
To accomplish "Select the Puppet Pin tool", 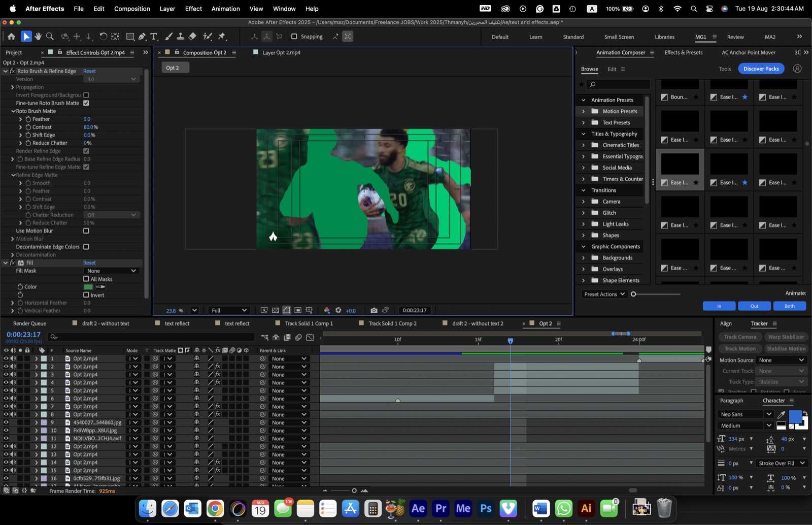I will coord(222,37).
